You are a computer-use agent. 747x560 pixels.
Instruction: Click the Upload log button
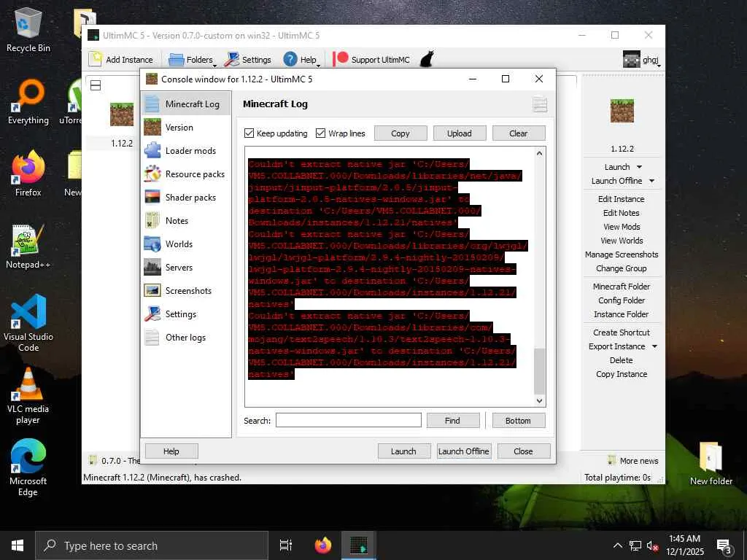(x=460, y=133)
